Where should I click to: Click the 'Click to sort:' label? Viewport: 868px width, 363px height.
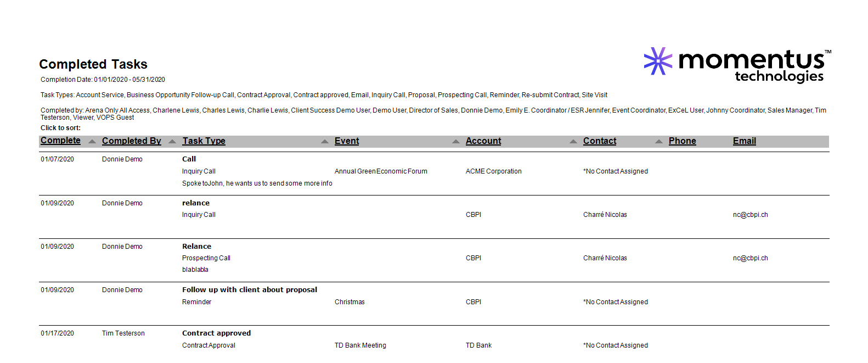(x=60, y=128)
